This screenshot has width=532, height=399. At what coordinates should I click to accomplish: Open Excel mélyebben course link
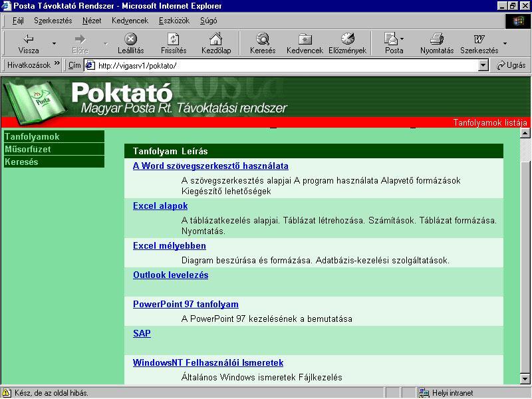pos(170,245)
